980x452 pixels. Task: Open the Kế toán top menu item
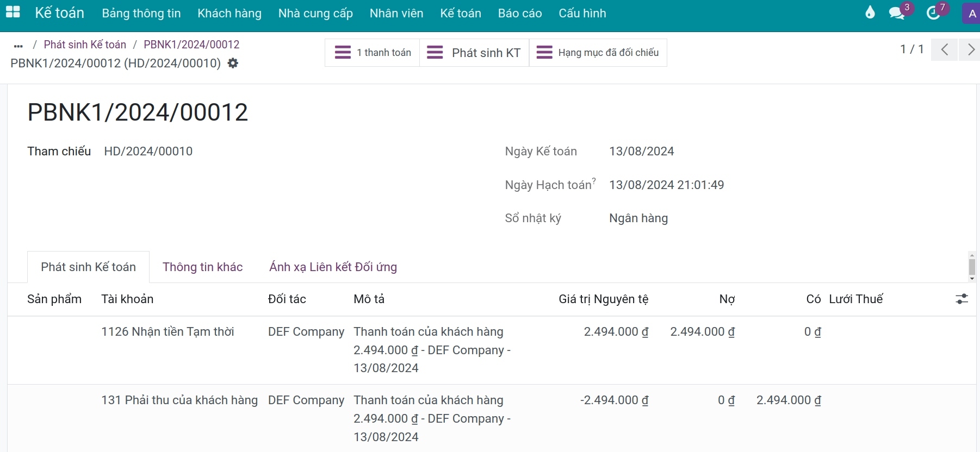(461, 13)
